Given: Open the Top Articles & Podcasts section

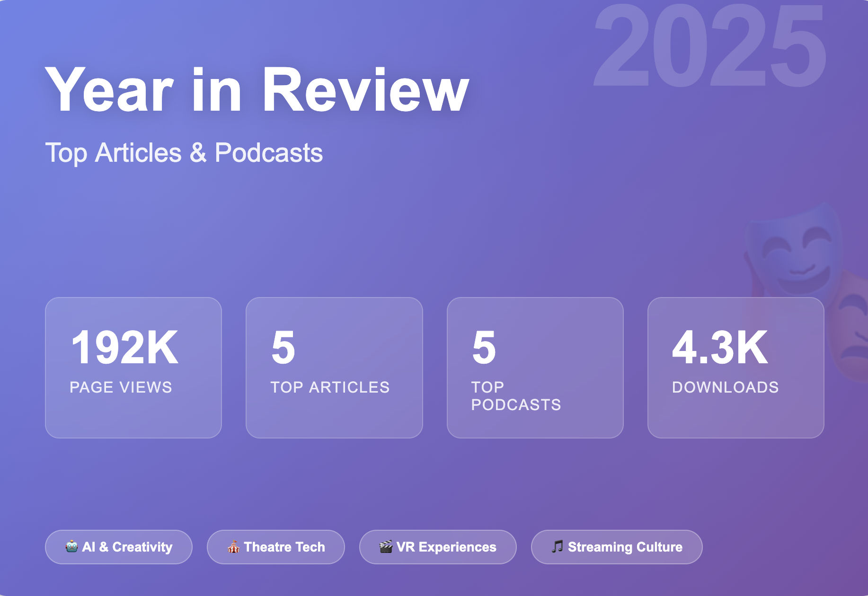Looking at the screenshot, I should coord(185,152).
